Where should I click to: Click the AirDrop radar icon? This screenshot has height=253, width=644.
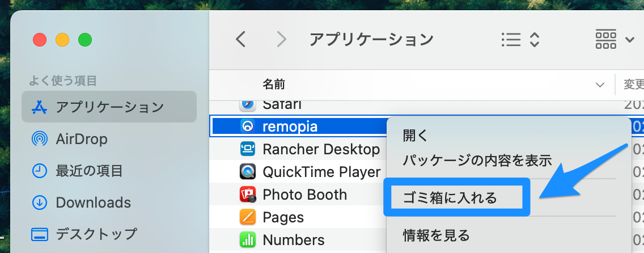[x=40, y=139]
